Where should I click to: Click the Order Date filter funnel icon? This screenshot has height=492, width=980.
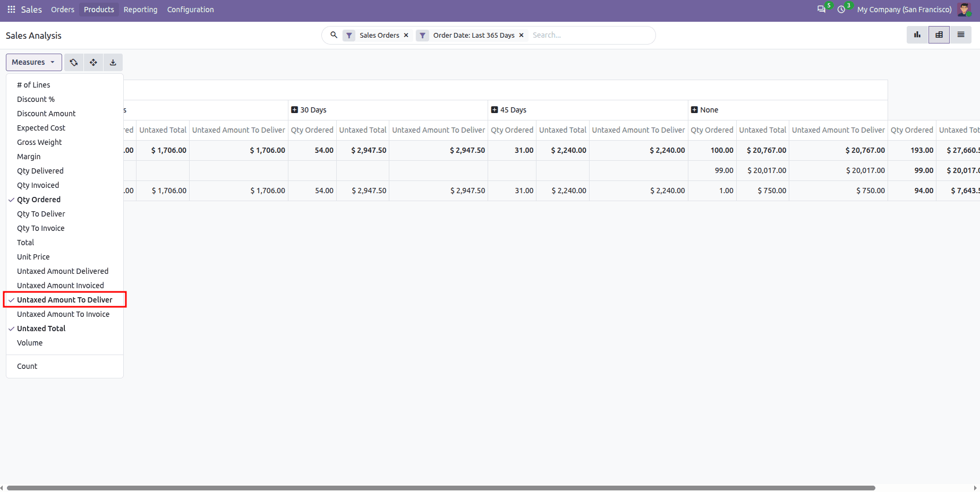(422, 35)
